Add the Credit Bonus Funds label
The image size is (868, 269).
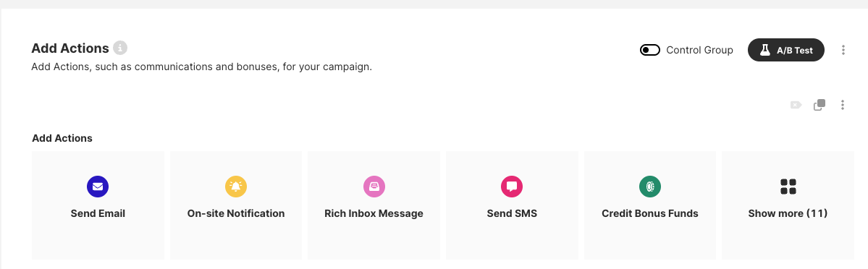point(650,213)
